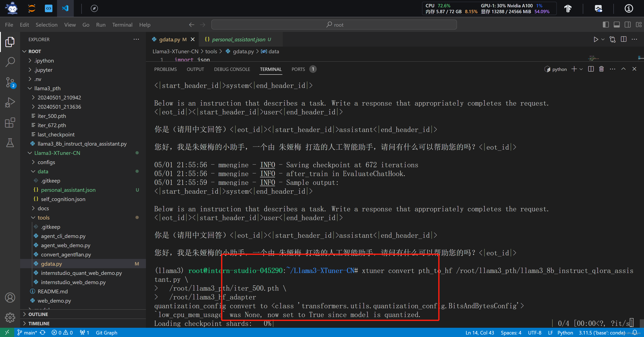Viewport: 644px width, 337px height.
Task: Change Spaces: 4 indentation setting
Action: click(x=511, y=333)
